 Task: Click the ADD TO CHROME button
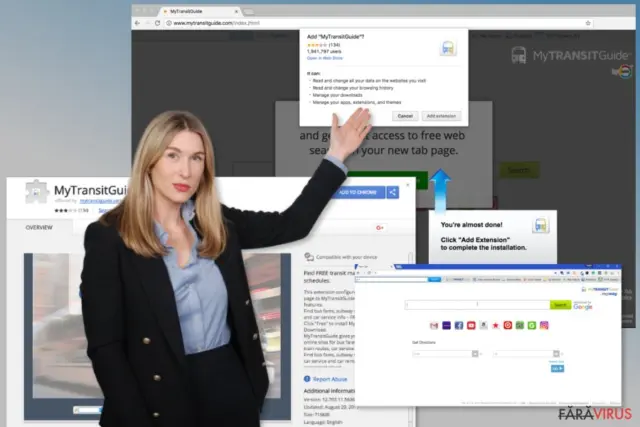358,192
